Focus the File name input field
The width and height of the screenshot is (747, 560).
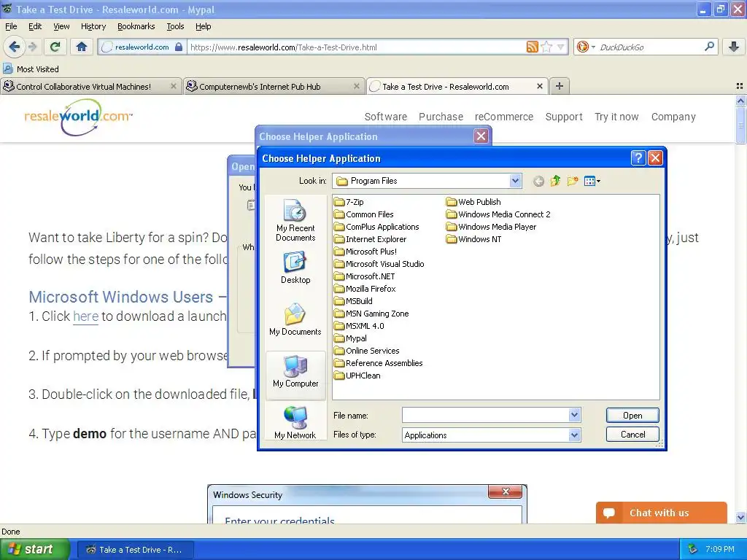485,415
